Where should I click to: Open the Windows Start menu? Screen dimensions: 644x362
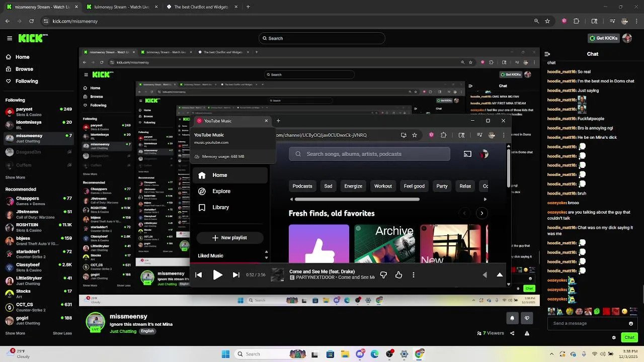click(225, 354)
